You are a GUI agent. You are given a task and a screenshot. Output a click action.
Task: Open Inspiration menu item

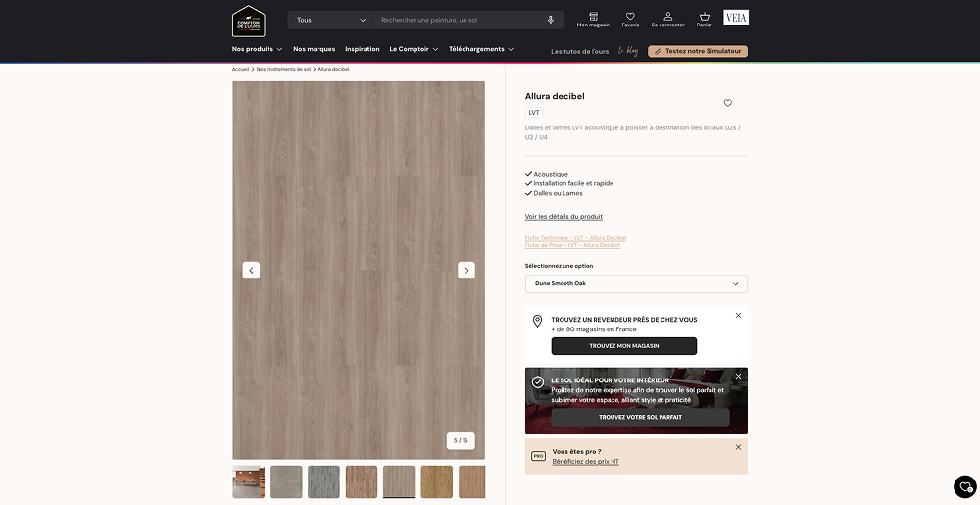[x=363, y=49]
